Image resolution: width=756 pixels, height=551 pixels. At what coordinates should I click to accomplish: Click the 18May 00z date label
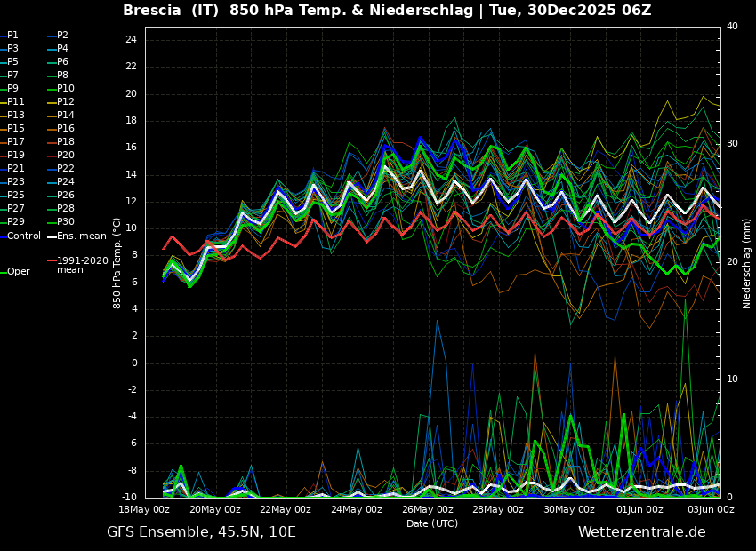[x=145, y=509]
